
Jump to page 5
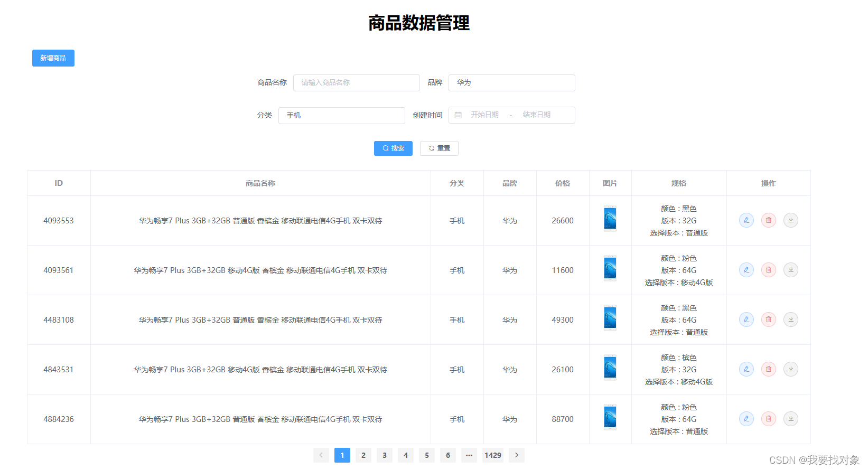click(427, 455)
